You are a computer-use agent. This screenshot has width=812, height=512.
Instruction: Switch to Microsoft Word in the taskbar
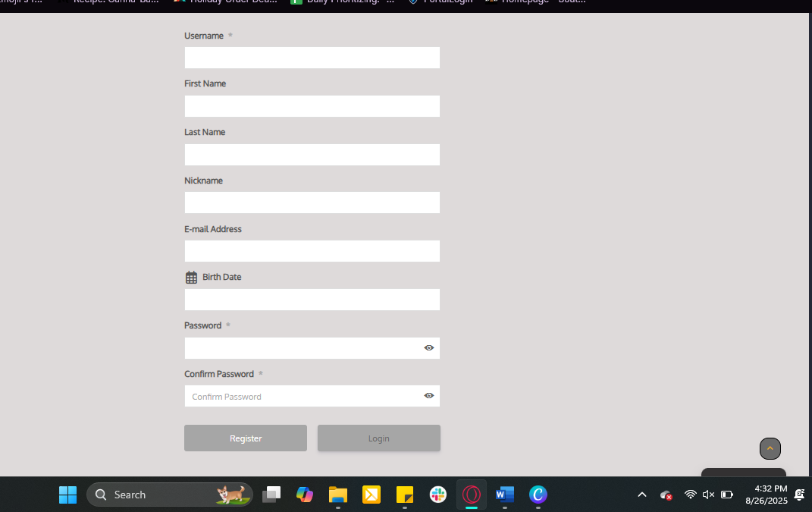504,495
